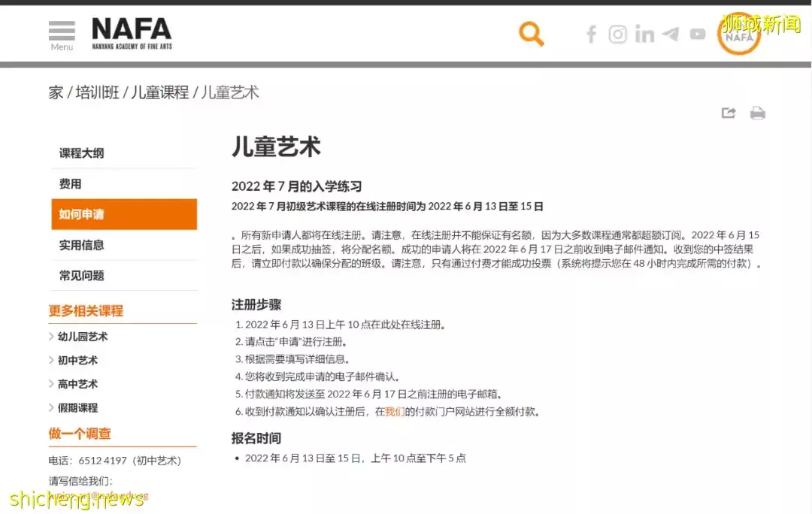Share this page using the share icon
Screen dimensions: 812x514
click(x=728, y=112)
